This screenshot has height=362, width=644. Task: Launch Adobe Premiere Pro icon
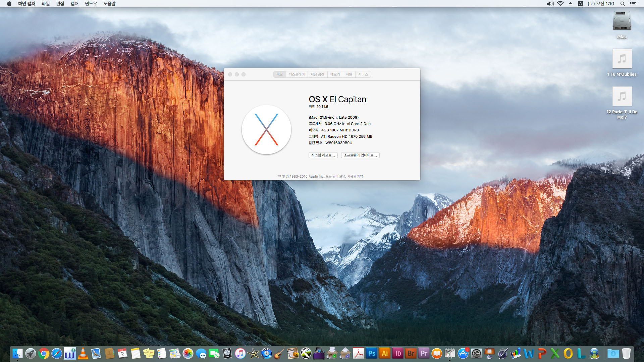coord(424,353)
